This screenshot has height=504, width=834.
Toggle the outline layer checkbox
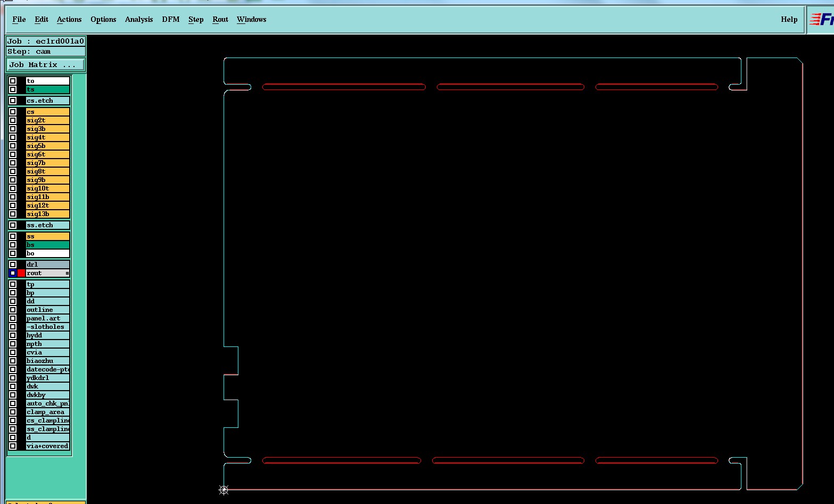(x=13, y=310)
